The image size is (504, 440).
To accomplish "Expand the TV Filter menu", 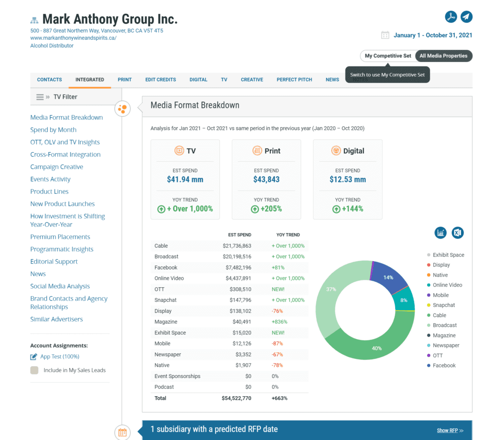I will [40, 97].
